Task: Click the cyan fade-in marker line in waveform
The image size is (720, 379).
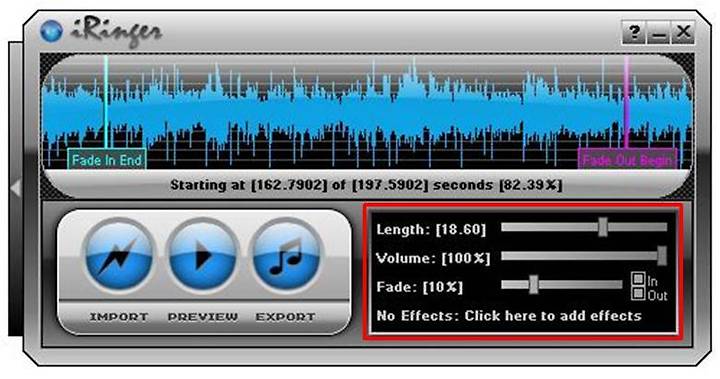Action: click(106, 102)
